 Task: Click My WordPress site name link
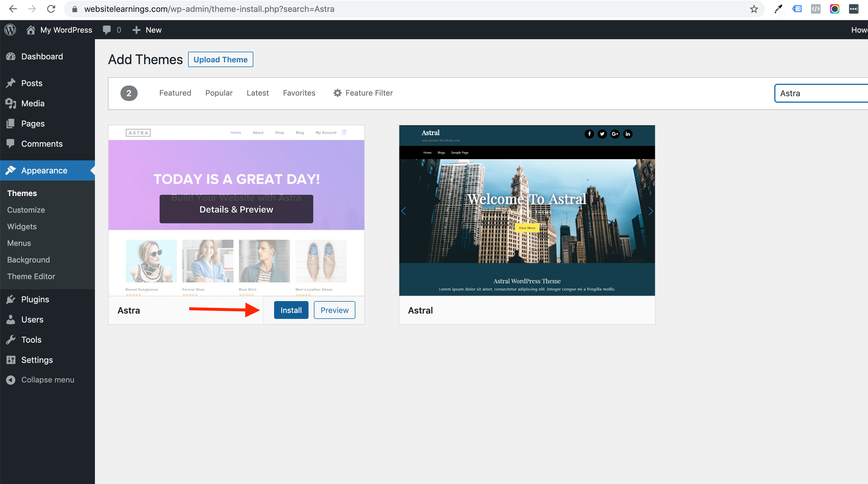[x=66, y=30]
